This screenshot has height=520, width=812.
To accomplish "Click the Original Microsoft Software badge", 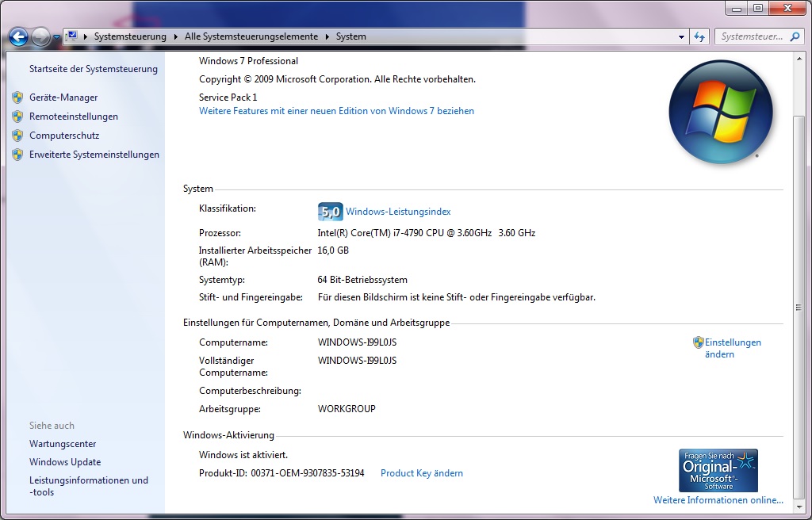I will [718, 470].
